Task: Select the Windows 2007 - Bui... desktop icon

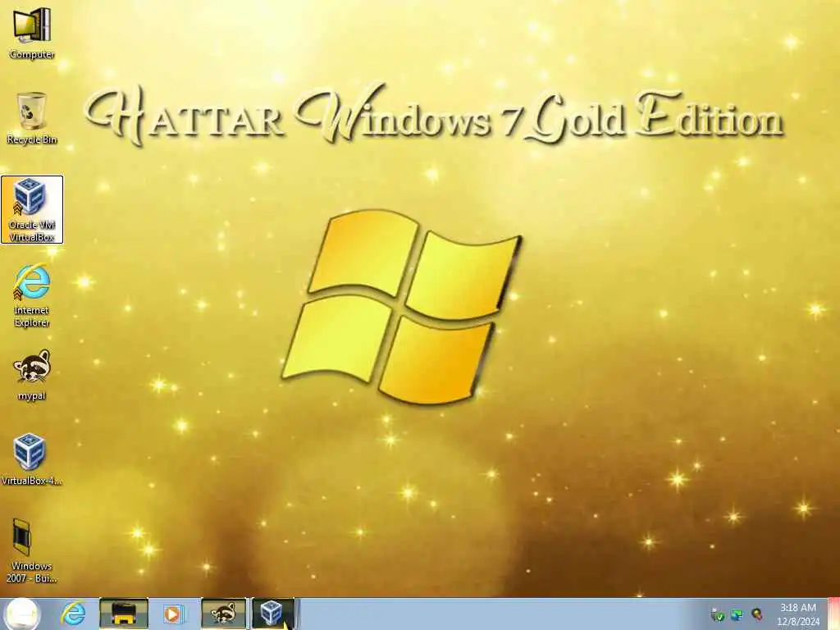Action: pyautogui.click(x=32, y=550)
